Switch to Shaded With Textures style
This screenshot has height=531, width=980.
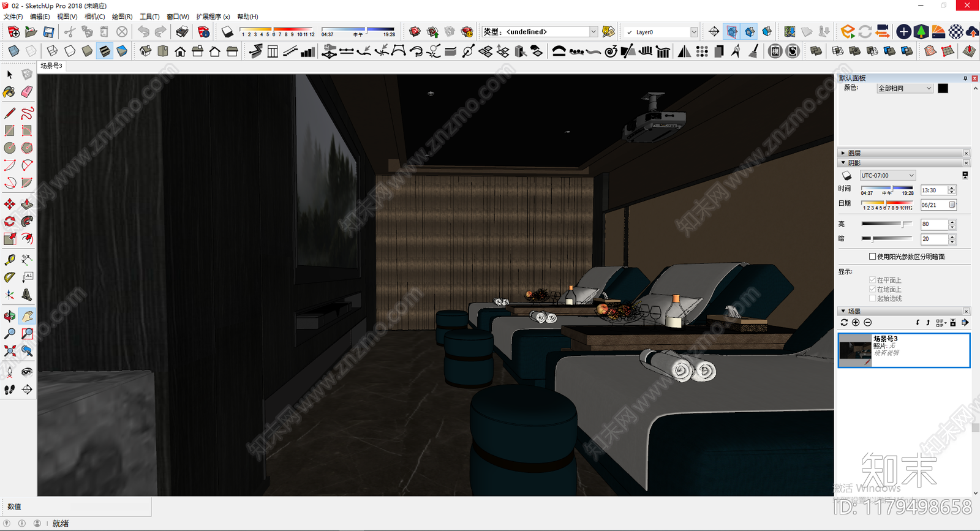105,51
